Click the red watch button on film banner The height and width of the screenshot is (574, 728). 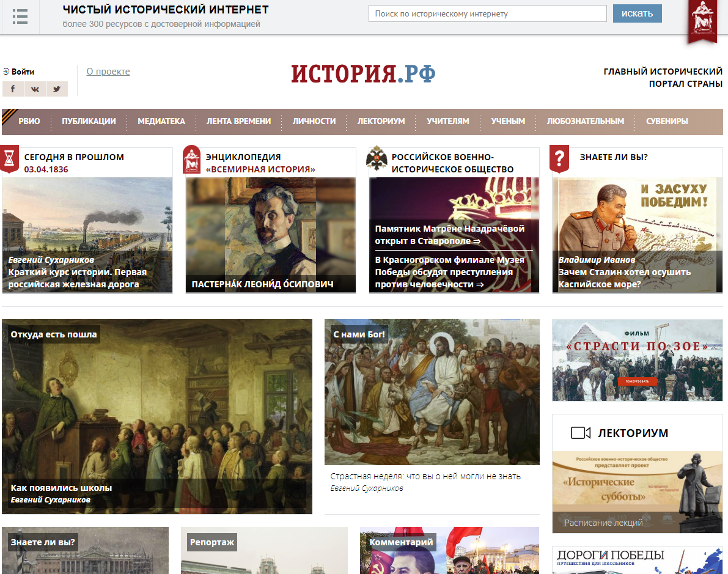[637, 381]
